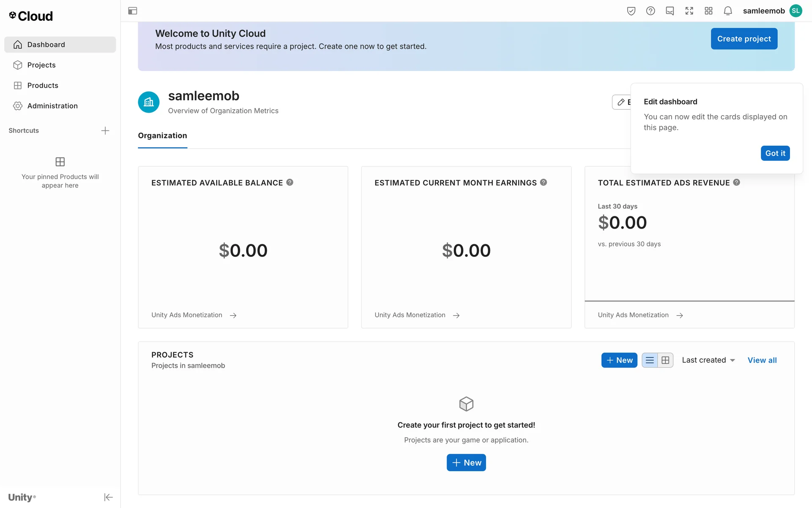
Task: Switch projects to grid view
Action: (x=665, y=360)
